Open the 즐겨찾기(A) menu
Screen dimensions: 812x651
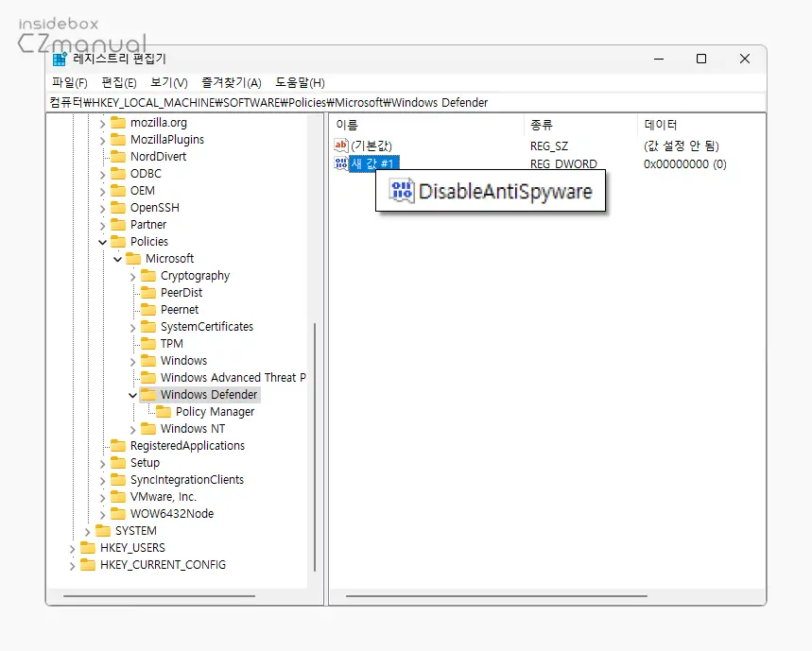pyautogui.click(x=232, y=83)
